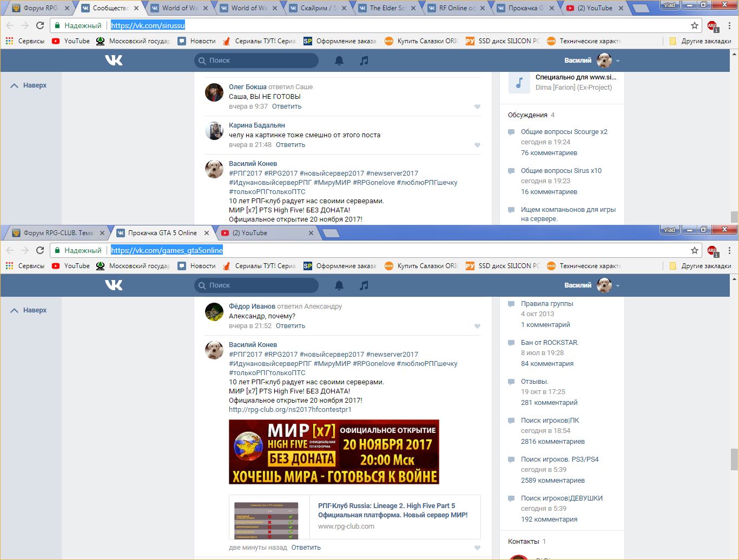
Task: Click the VK logo in the top window
Action: pyautogui.click(x=114, y=61)
